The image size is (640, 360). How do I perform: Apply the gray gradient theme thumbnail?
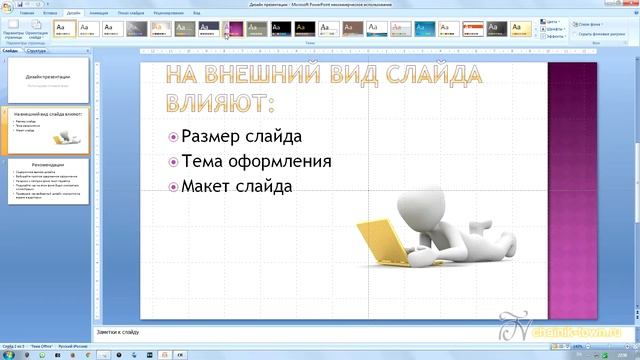[x=136, y=29]
